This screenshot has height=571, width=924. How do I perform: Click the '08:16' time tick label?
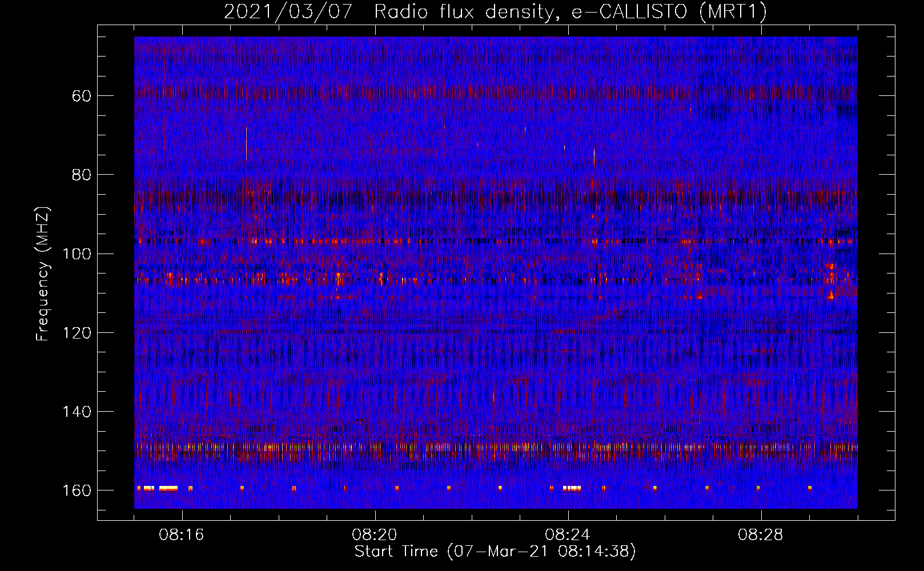pyautogui.click(x=182, y=535)
